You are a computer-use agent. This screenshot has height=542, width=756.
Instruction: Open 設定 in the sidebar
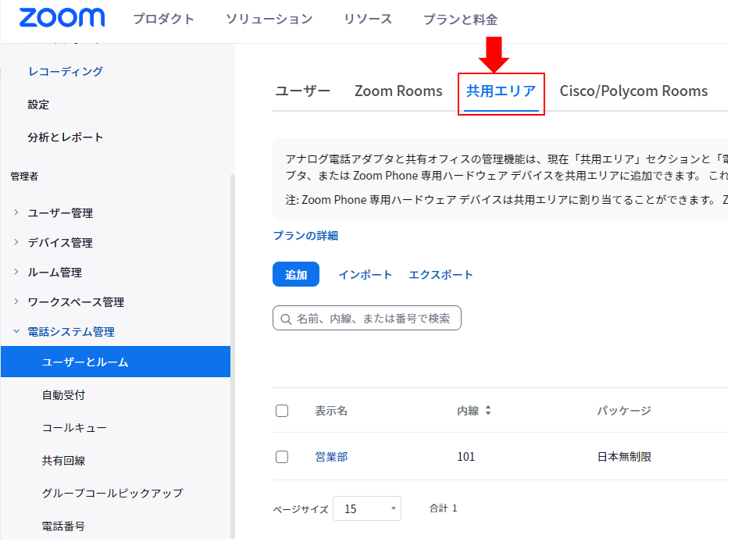[38, 105]
